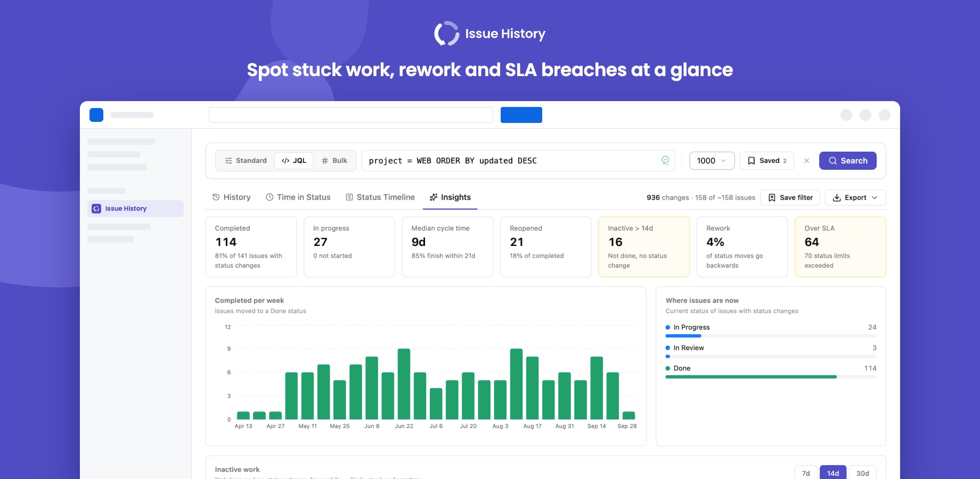Open the Inactive > 14d card
980x479 pixels.
click(644, 247)
